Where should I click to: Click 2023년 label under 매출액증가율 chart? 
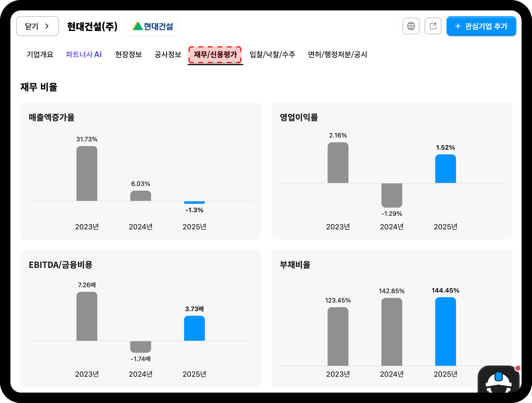(87, 227)
